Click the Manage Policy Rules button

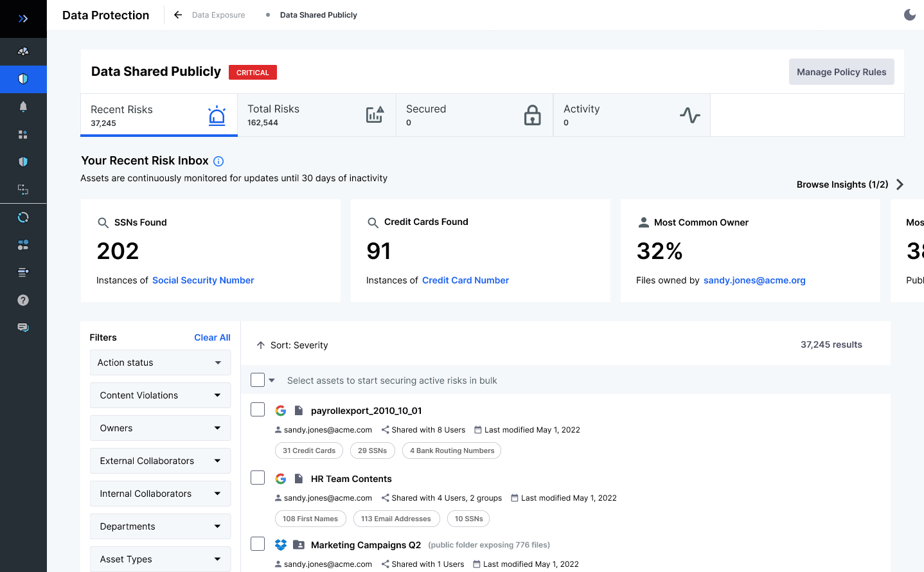coord(841,71)
